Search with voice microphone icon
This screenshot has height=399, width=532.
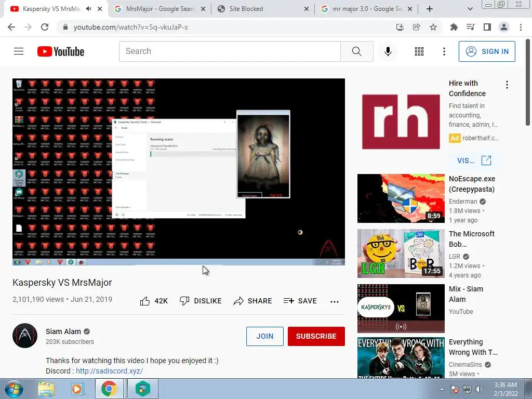tap(388, 51)
